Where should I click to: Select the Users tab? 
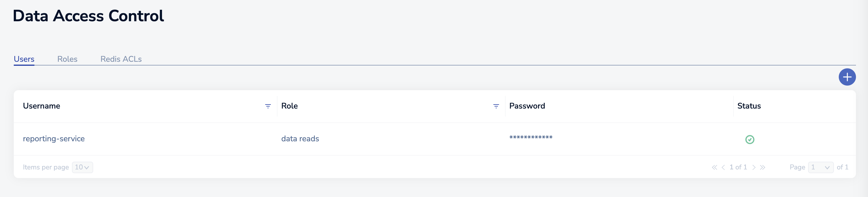24,58
